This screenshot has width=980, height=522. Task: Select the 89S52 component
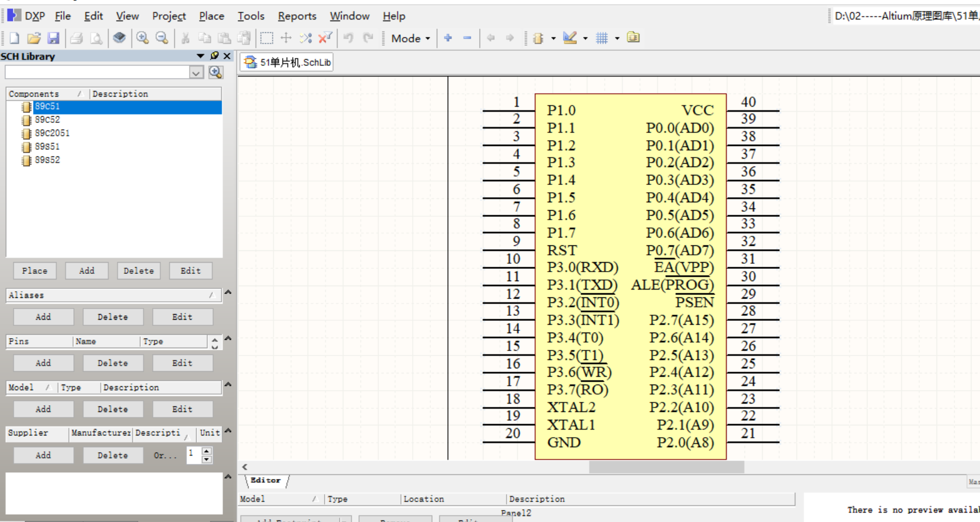(x=48, y=160)
